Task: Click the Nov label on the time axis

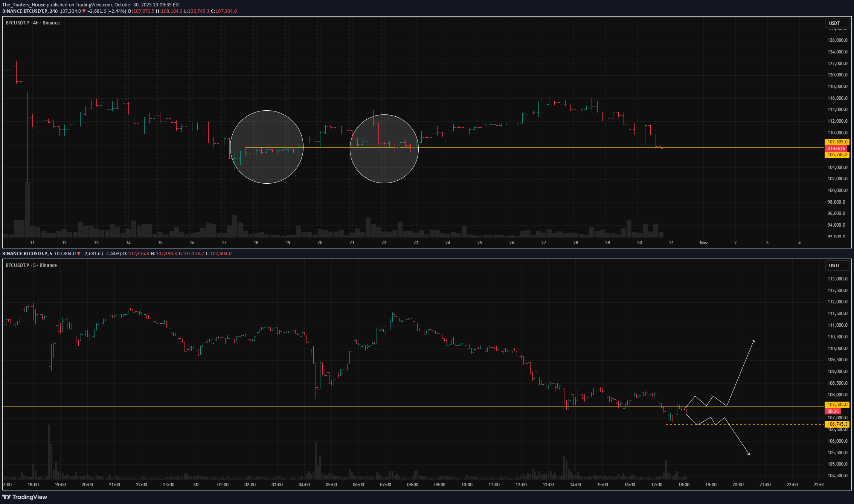Action: (703, 243)
